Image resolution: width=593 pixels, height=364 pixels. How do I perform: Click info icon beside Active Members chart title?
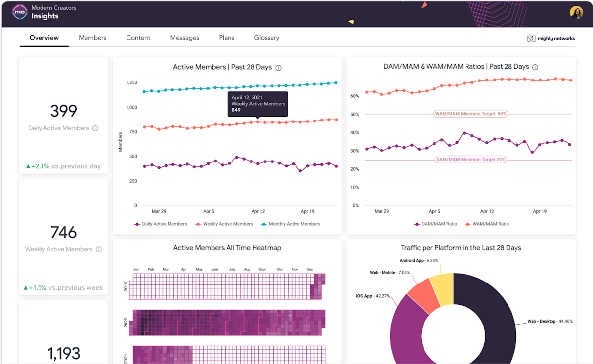pyautogui.click(x=278, y=68)
